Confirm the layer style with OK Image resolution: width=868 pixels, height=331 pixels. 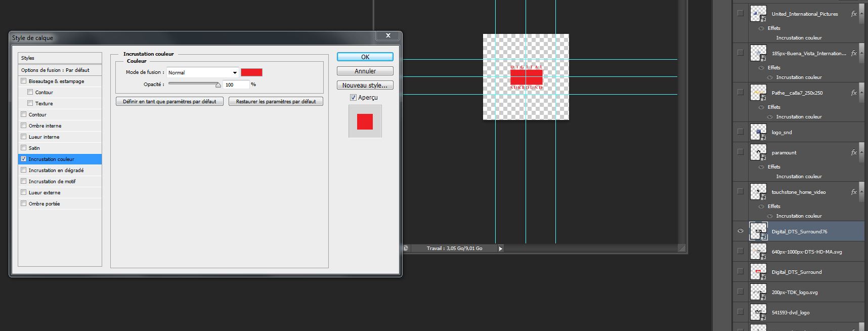[365, 57]
